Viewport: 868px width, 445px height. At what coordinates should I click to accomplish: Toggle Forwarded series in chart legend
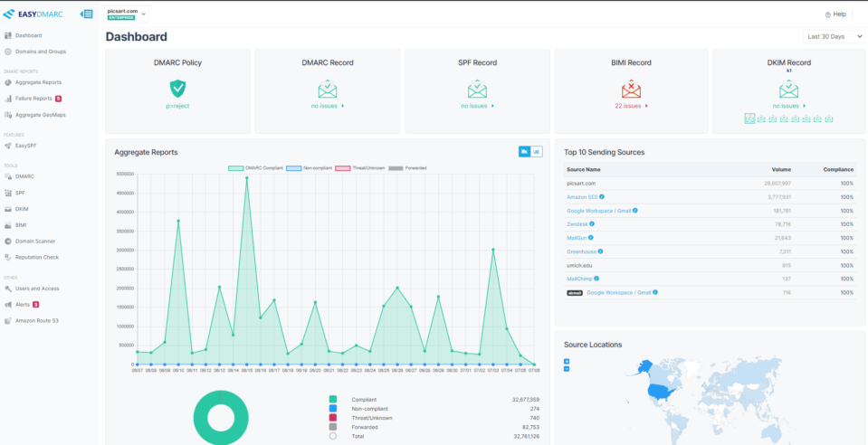tap(407, 167)
